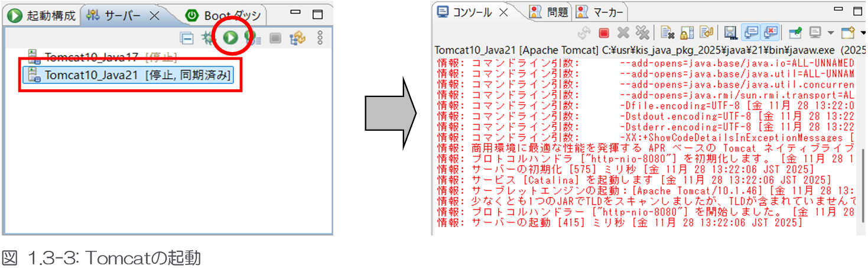Switch to the 起動構成 tab
Viewport: 868px width, 268px height.
43,15
